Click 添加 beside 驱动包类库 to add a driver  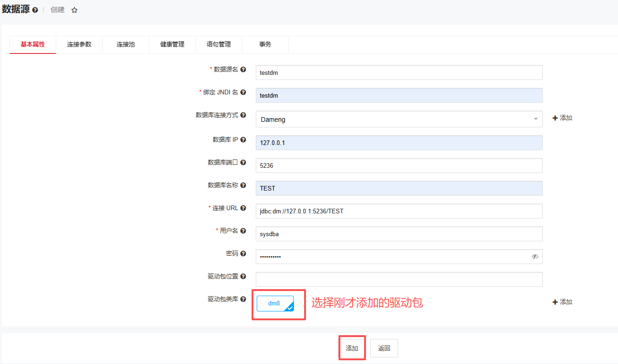coord(562,302)
